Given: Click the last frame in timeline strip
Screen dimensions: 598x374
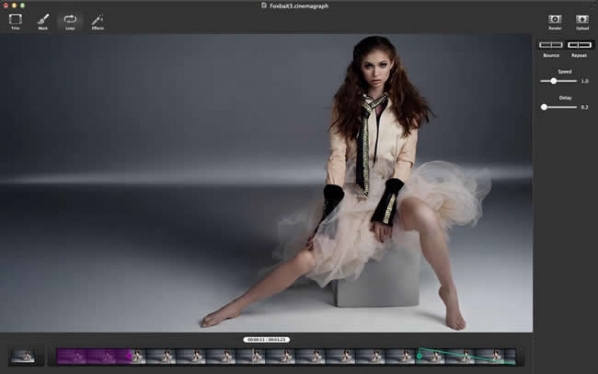Looking at the screenshot, I should coord(510,356).
